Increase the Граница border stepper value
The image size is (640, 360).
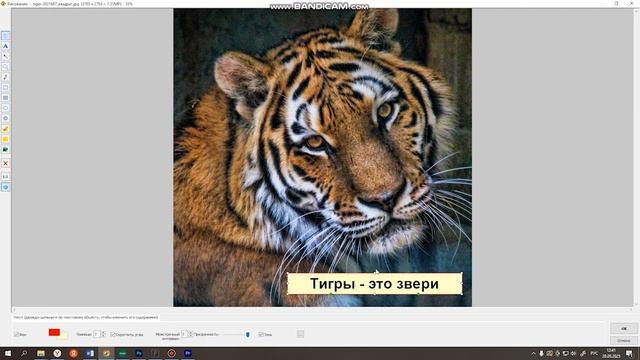[103, 333]
